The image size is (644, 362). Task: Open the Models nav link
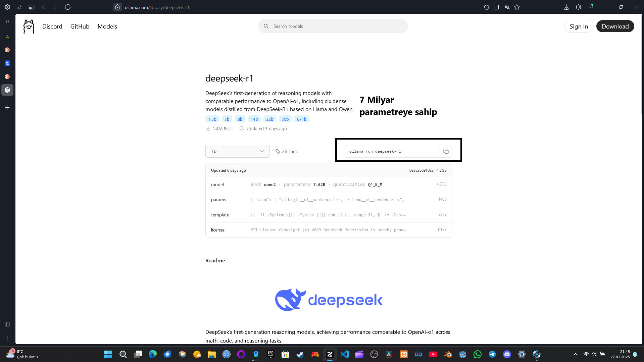pos(107,27)
